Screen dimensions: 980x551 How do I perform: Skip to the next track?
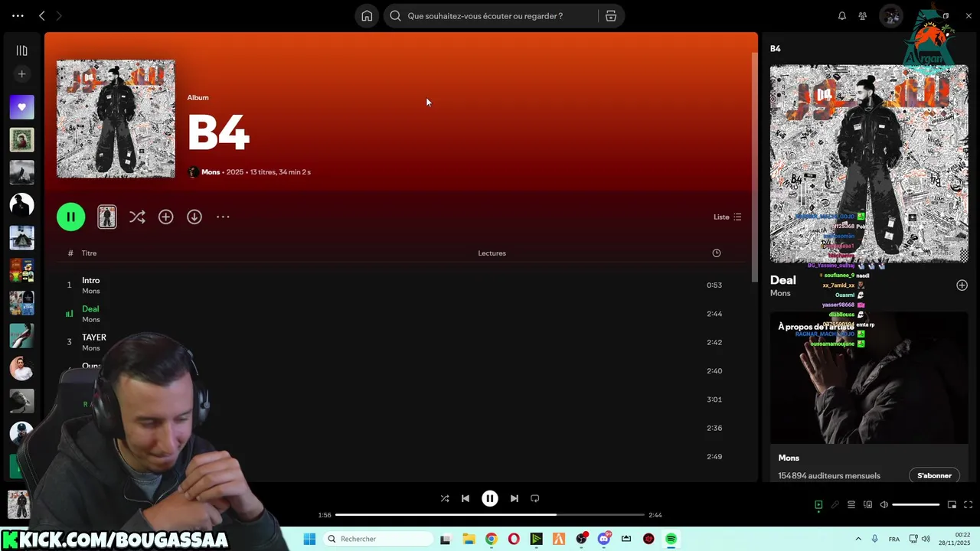(514, 498)
